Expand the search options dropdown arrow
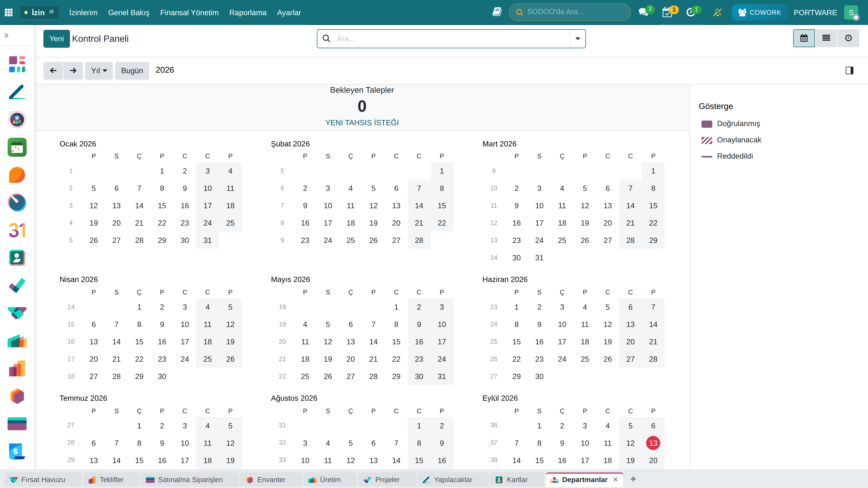 click(x=577, y=38)
